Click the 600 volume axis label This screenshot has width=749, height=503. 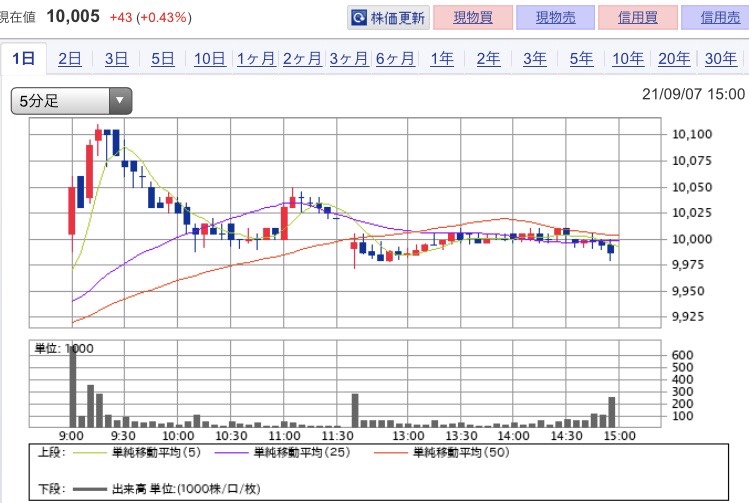click(682, 355)
